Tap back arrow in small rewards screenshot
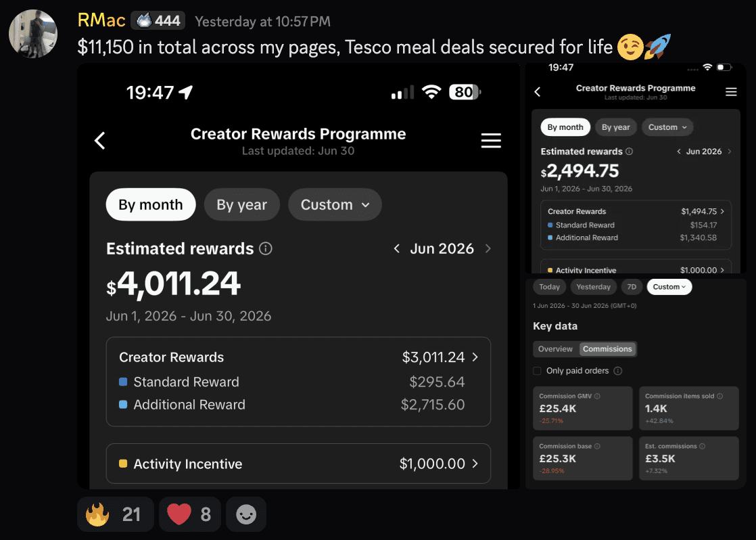756x540 pixels. pos(538,91)
